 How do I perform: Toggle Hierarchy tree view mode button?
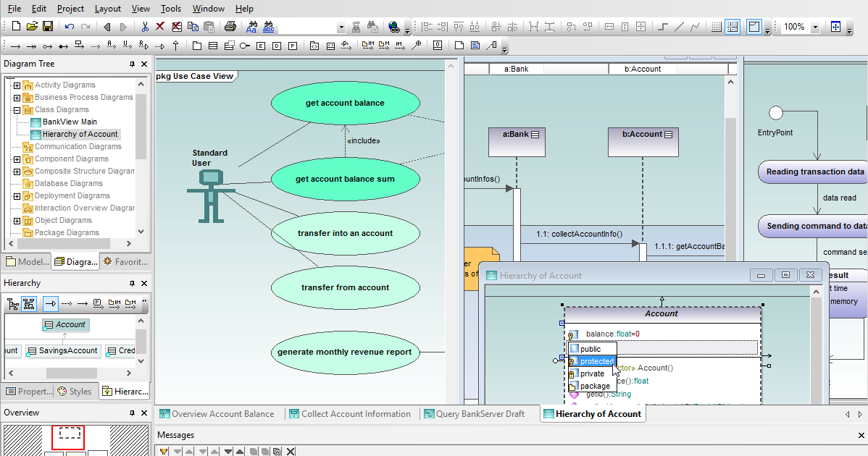13,303
